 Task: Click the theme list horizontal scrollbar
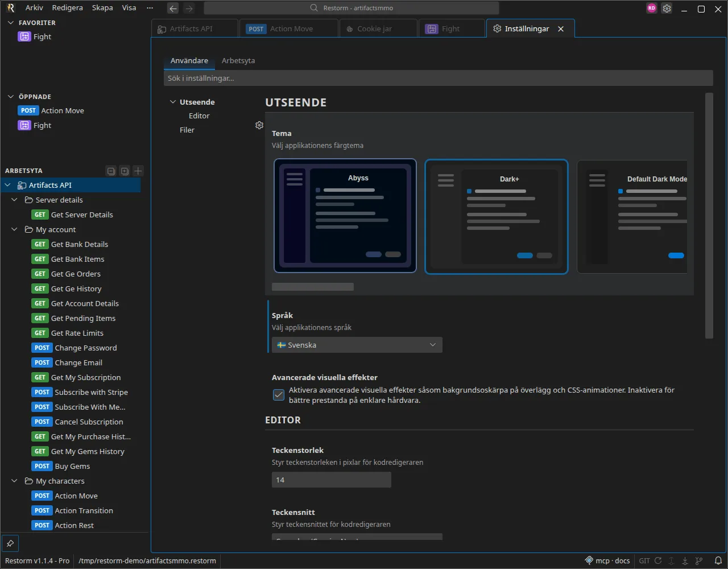[x=313, y=287]
